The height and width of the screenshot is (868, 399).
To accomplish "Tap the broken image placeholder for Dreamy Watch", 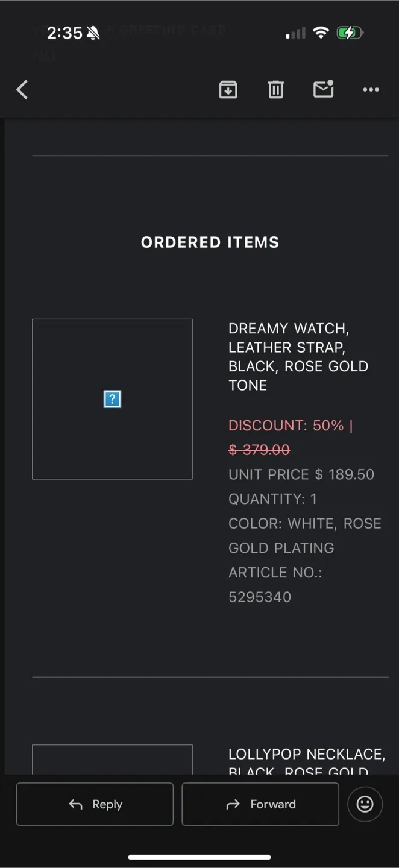I will 112,398.
